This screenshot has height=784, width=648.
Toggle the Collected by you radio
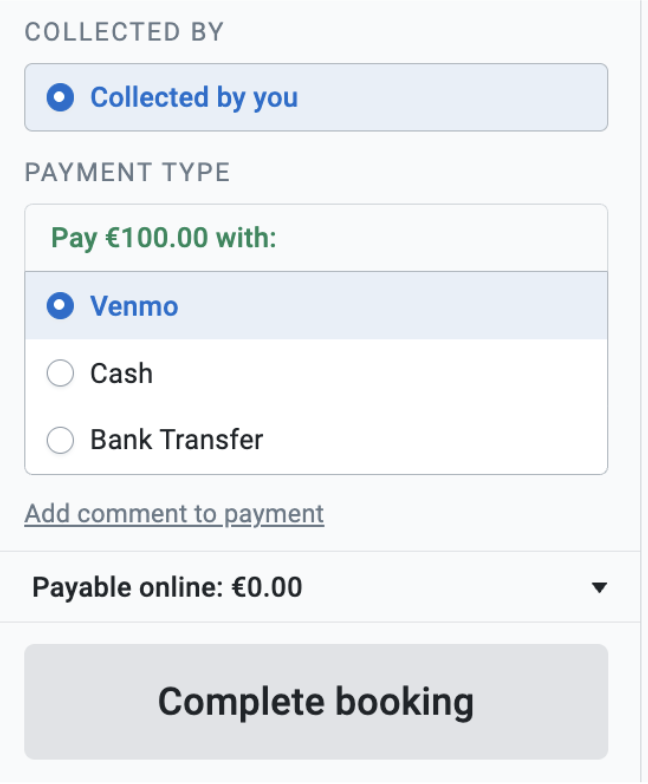click(61, 98)
